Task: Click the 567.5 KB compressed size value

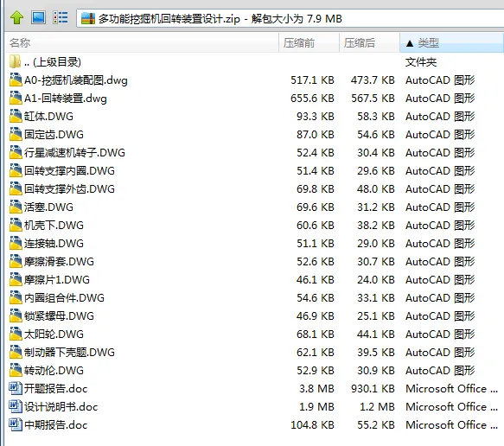Action: pos(373,98)
